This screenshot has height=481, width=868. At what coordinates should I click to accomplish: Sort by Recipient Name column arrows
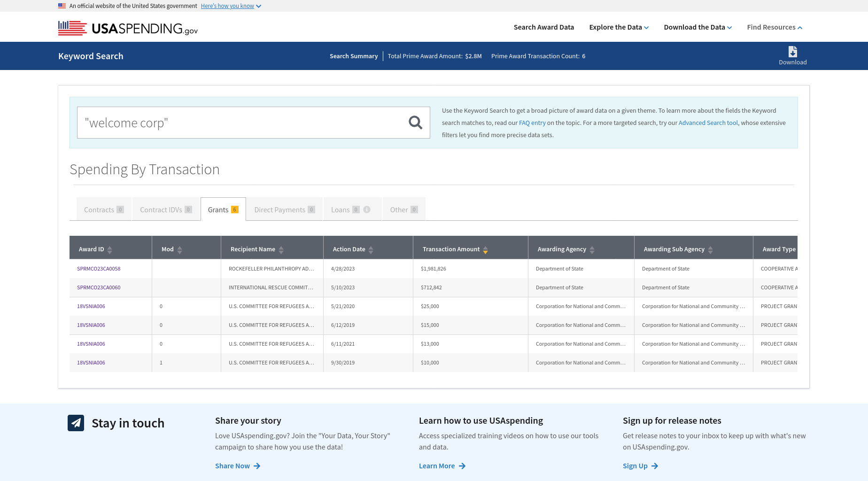[281, 249]
